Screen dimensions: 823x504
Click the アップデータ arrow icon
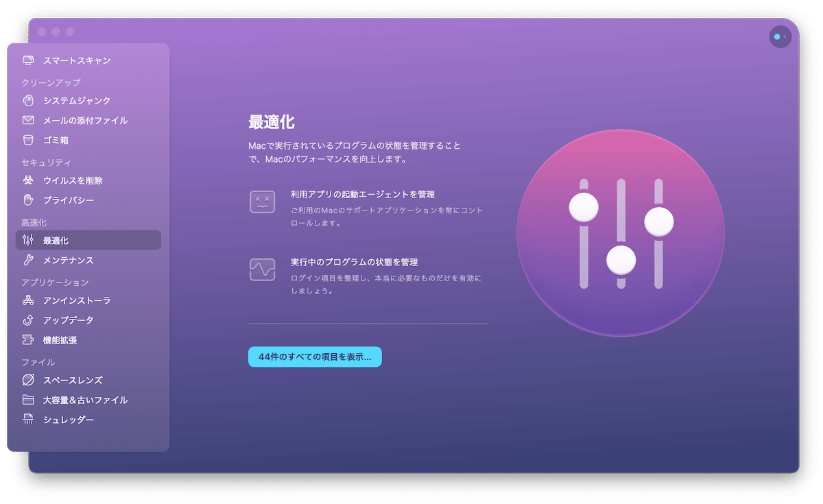pos(28,320)
